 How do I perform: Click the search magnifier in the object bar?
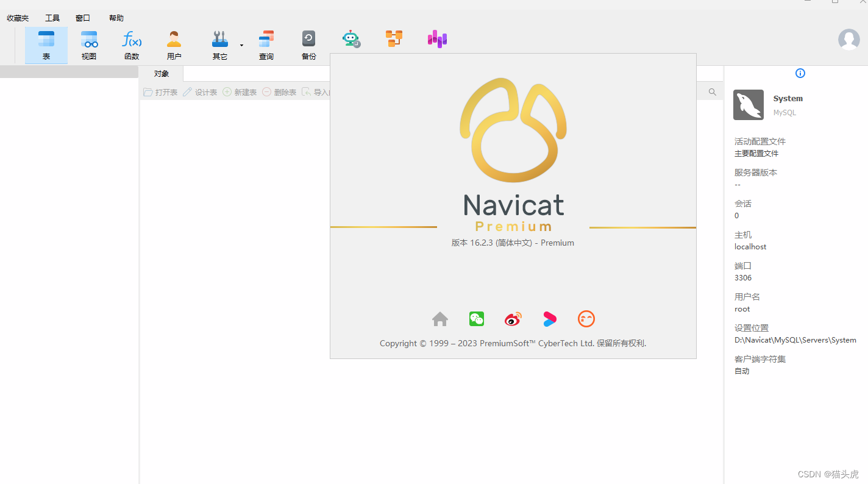[711, 91]
